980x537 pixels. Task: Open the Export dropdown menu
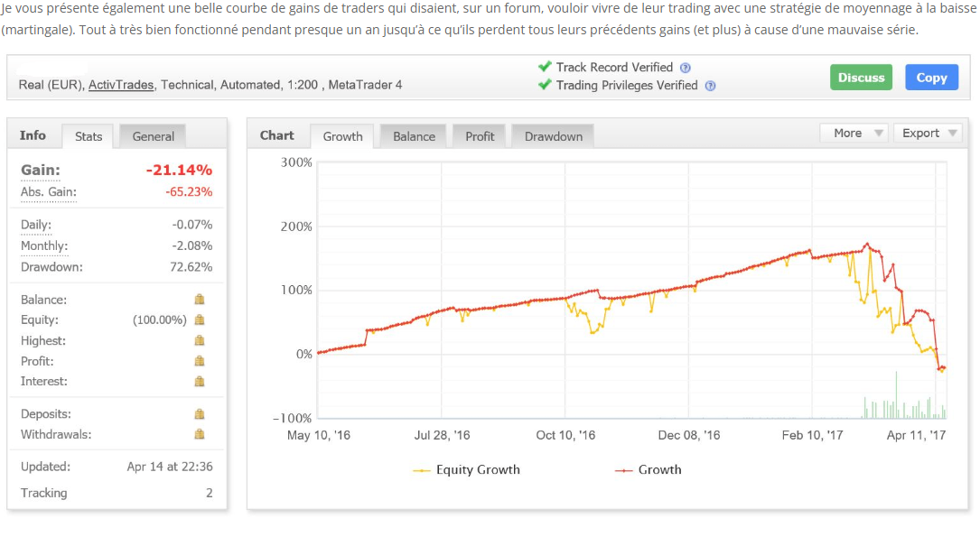click(928, 134)
